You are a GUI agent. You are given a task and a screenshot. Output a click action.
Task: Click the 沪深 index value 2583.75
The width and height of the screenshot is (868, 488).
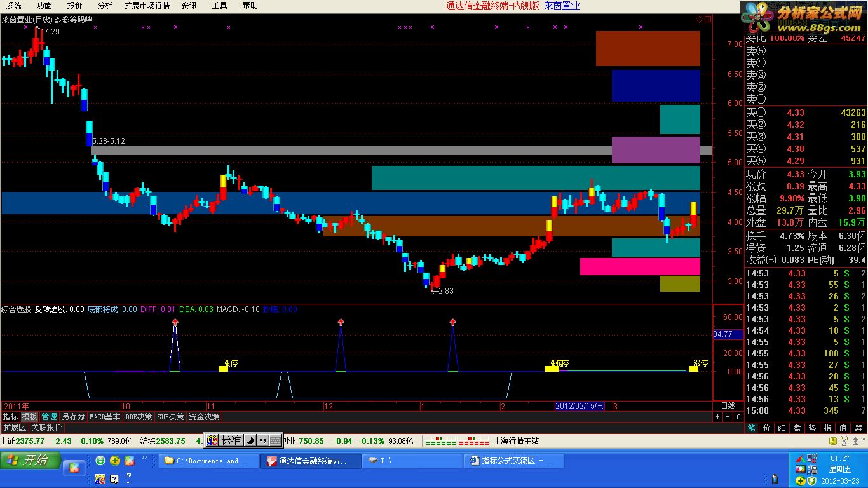point(171,441)
